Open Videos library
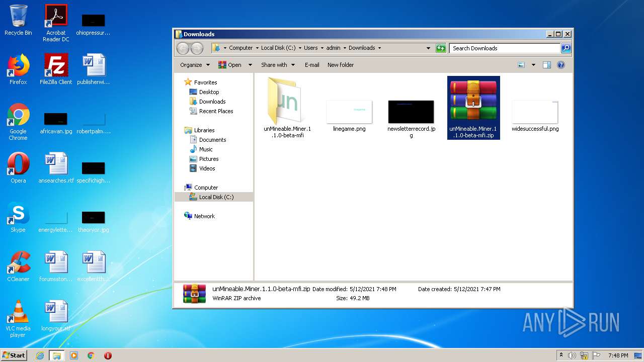Screen dimensions: 644x362 [x=207, y=168]
